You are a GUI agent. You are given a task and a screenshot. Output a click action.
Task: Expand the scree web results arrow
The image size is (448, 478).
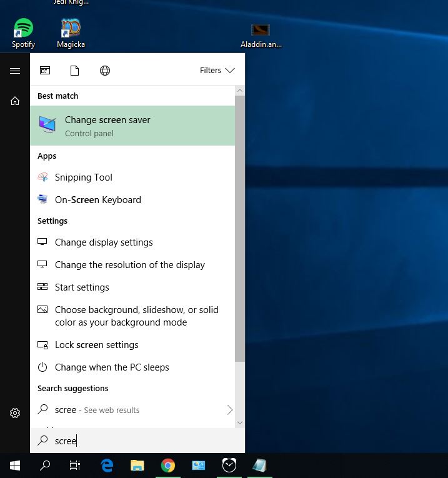(229, 410)
